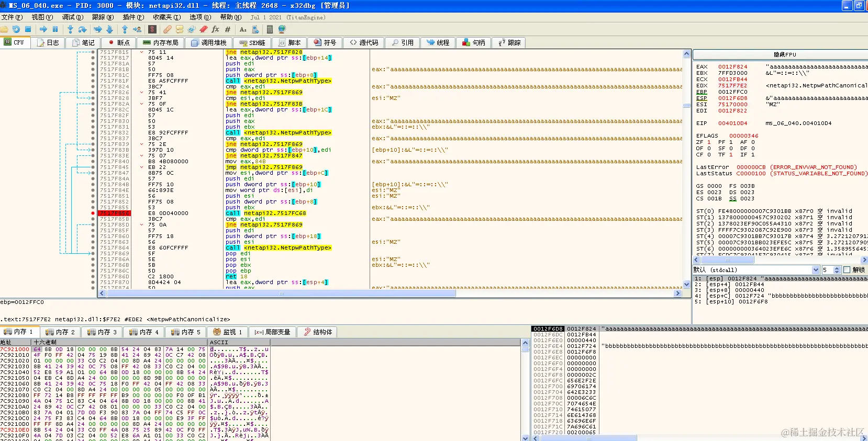Run to user code icon

137,29
